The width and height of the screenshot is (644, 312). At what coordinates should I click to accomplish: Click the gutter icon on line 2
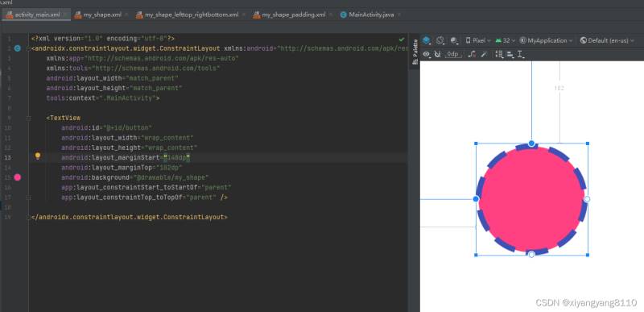[x=17, y=48]
